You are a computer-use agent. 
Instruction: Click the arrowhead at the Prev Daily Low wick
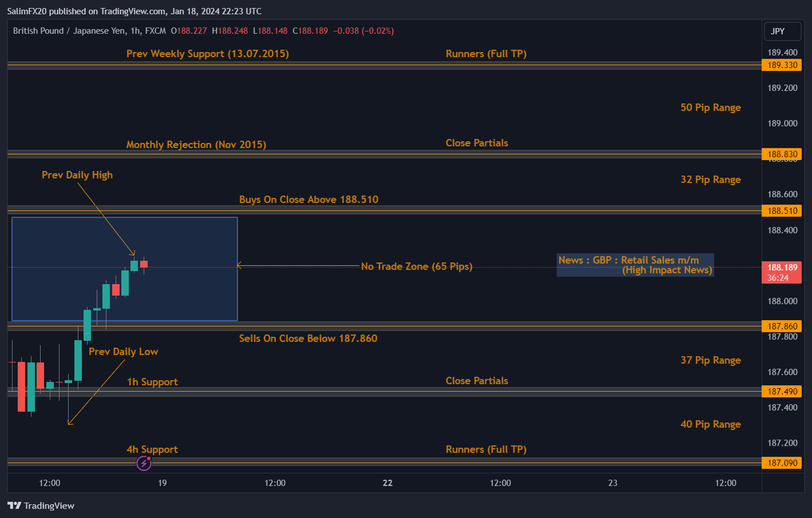point(70,423)
